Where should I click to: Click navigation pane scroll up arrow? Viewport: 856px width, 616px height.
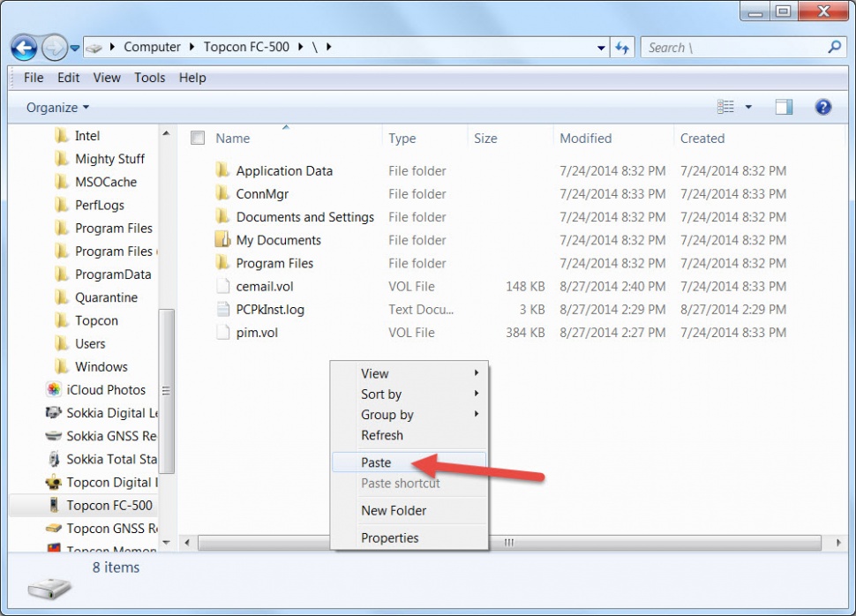click(167, 132)
